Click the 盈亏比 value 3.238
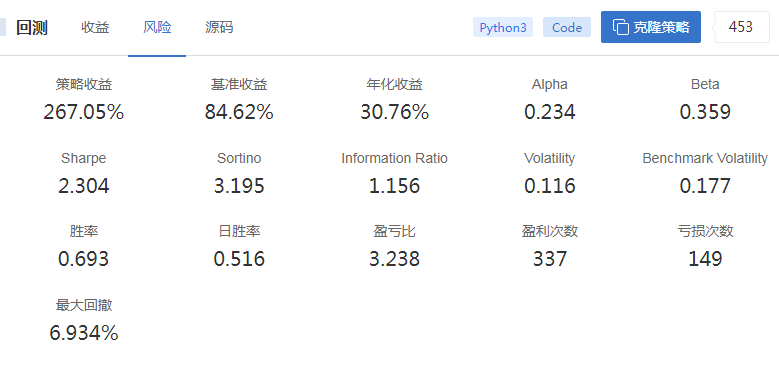The width and height of the screenshot is (779, 385). coord(394,259)
